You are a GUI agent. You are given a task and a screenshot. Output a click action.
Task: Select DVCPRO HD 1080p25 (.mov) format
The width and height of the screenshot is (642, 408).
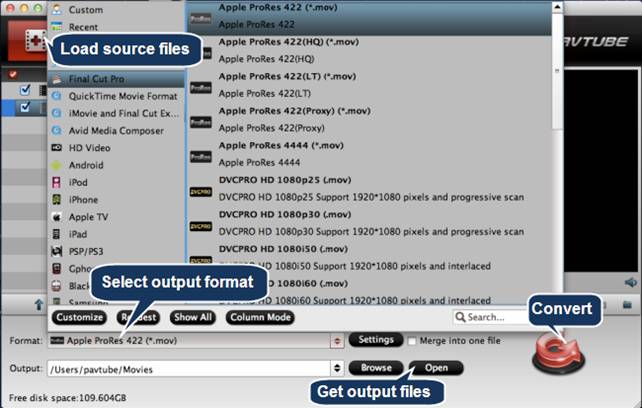369,188
